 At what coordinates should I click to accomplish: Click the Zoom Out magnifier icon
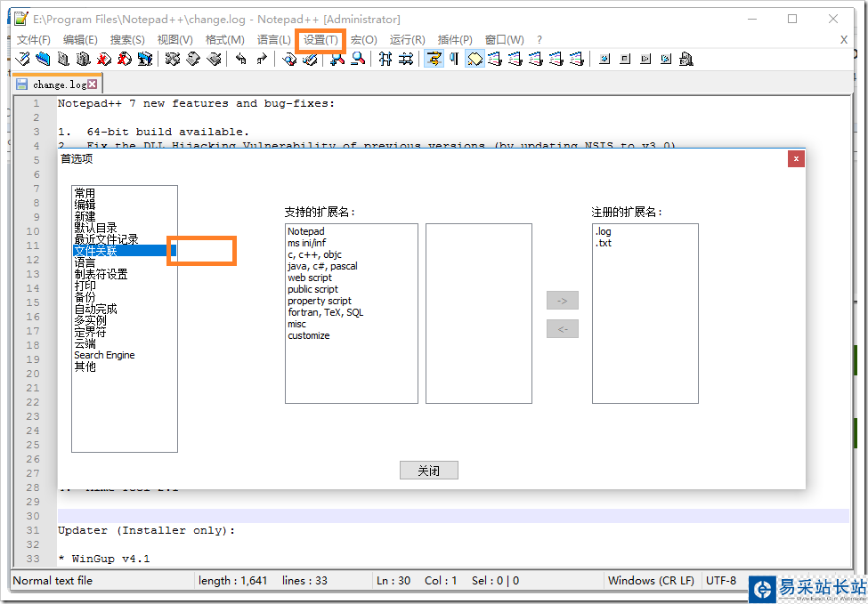[x=358, y=59]
